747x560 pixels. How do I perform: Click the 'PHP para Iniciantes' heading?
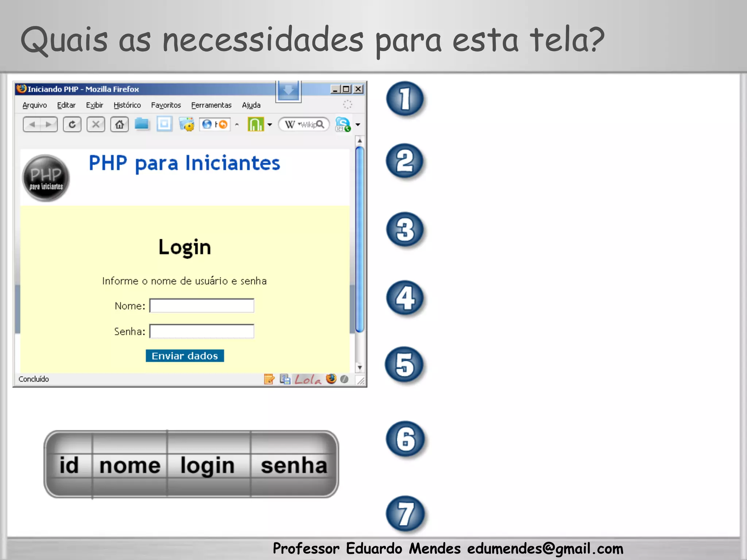click(x=185, y=163)
